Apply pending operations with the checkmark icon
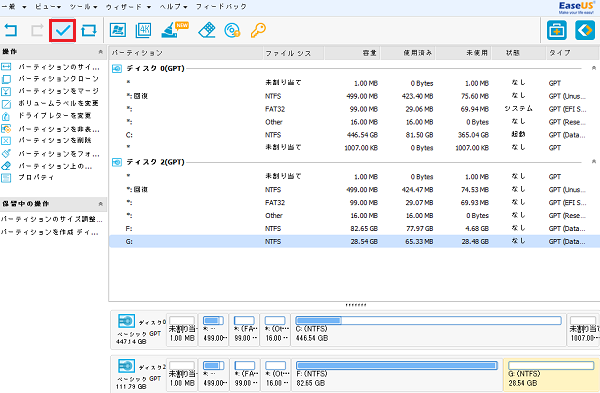This screenshot has height=393, width=600. 62,30
